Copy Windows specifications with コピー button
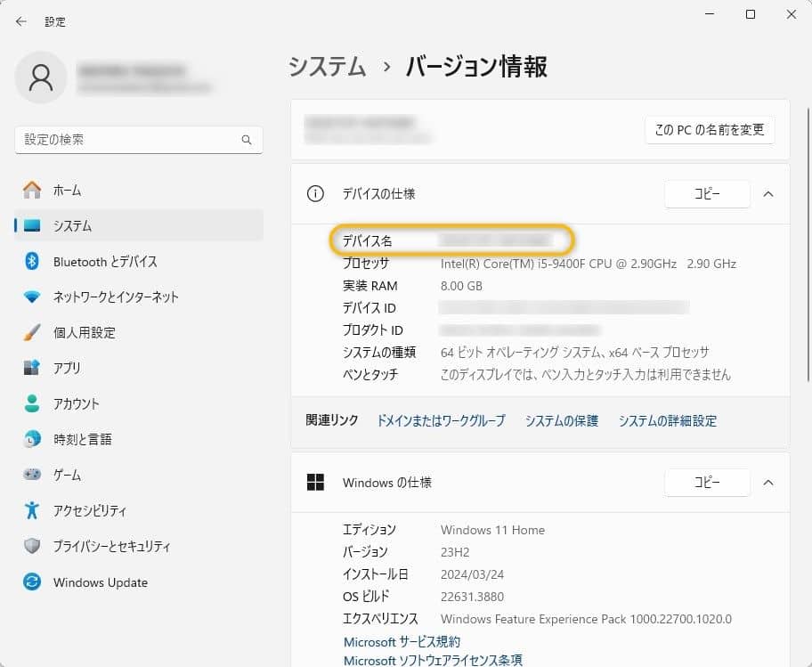 click(707, 482)
